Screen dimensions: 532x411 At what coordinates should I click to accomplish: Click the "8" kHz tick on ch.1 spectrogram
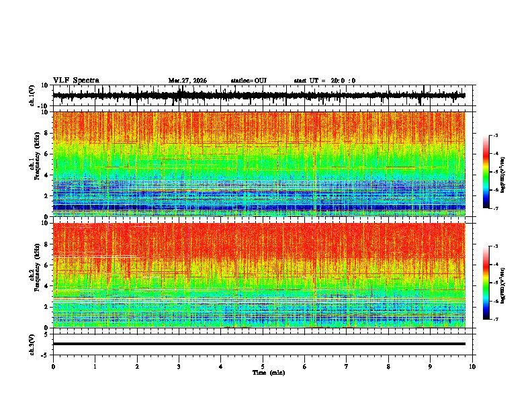[x=47, y=133]
